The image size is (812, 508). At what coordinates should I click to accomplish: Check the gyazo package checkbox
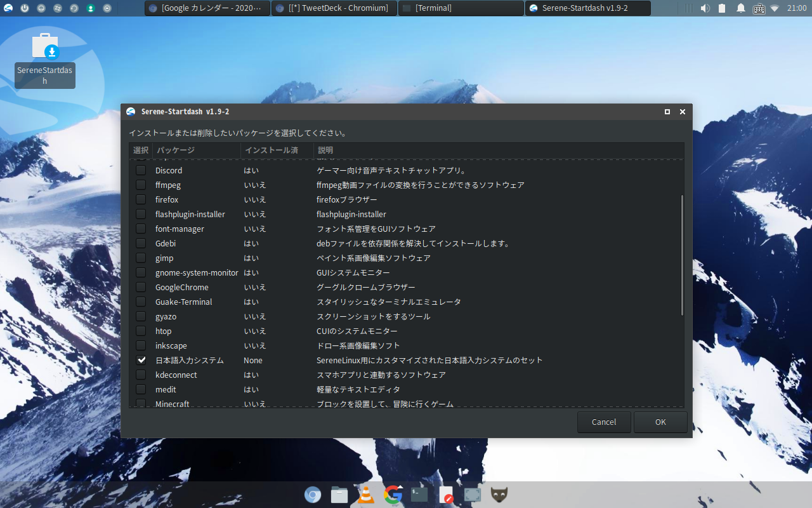pos(141,316)
